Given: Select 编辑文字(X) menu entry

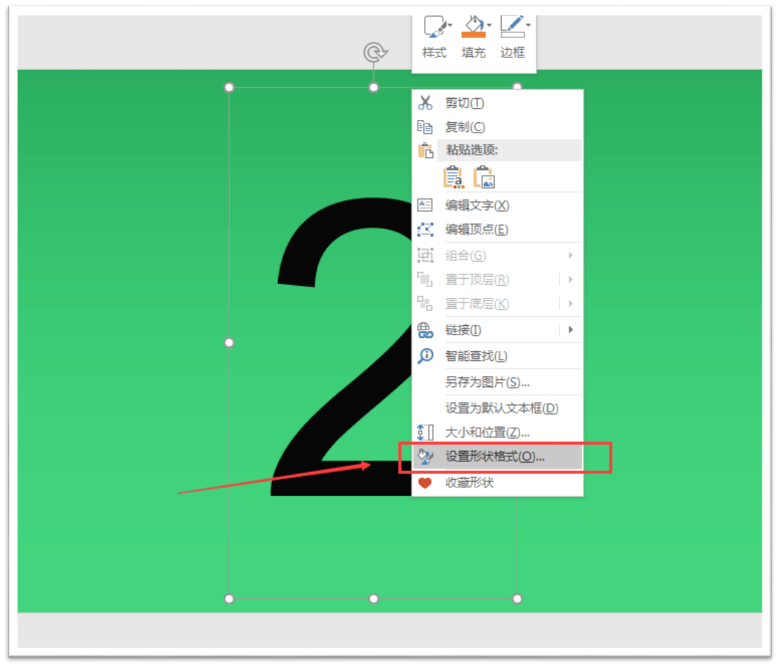Looking at the screenshot, I should click(497, 205).
